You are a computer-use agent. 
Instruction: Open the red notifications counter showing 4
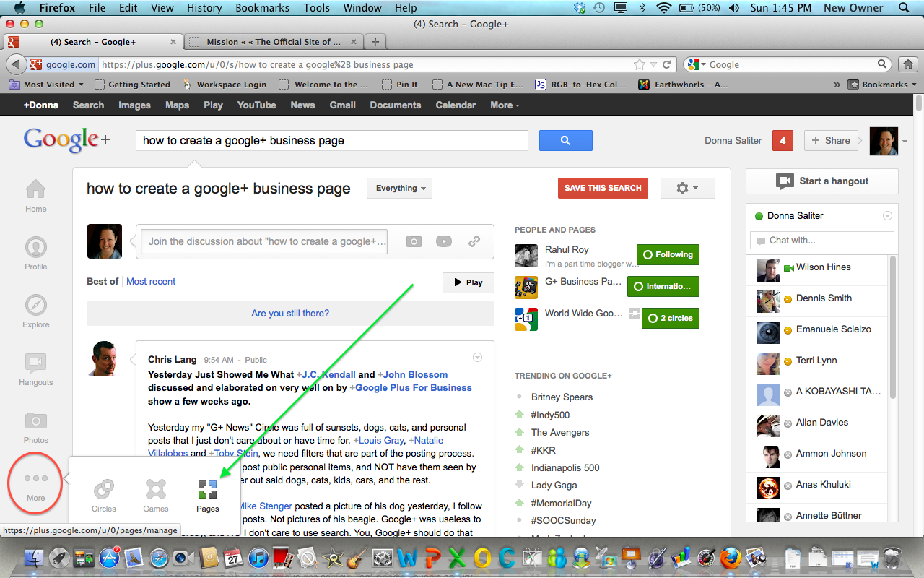(x=783, y=140)
